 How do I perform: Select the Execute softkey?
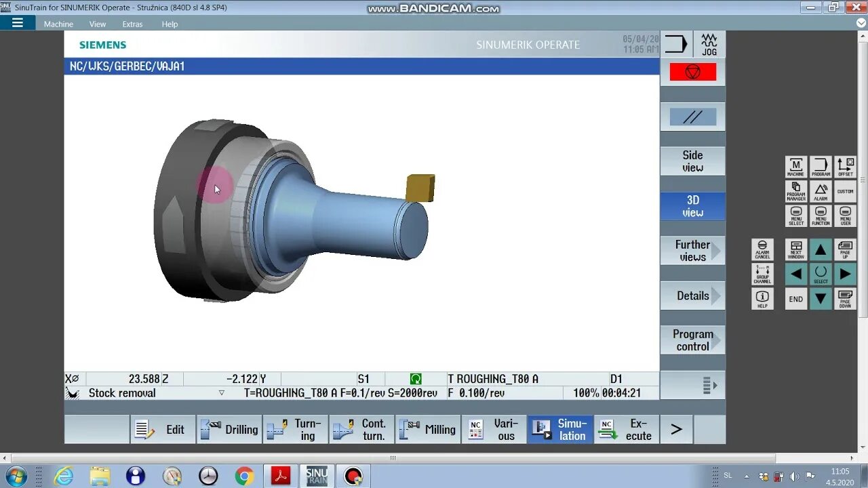coord(627,429)
